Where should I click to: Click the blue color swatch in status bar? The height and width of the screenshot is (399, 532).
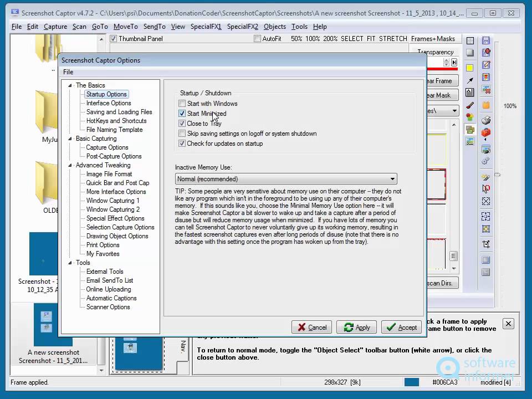click(412, 382)
